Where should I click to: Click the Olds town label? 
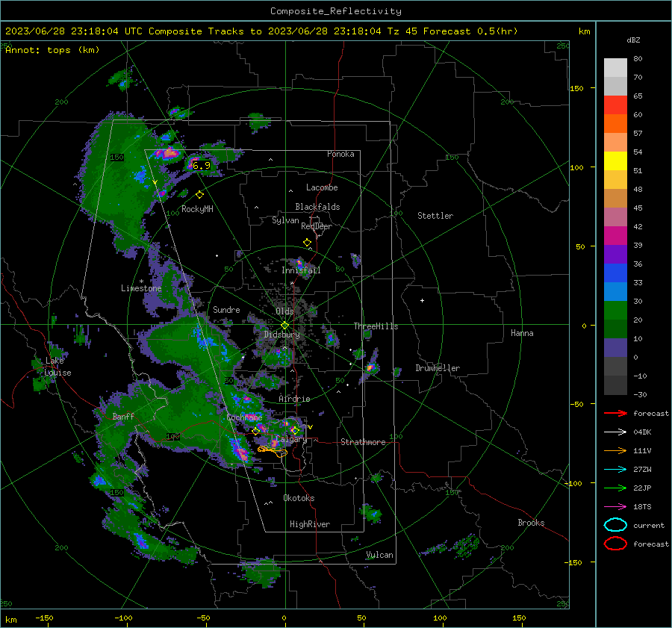click(x=284, y=311)
